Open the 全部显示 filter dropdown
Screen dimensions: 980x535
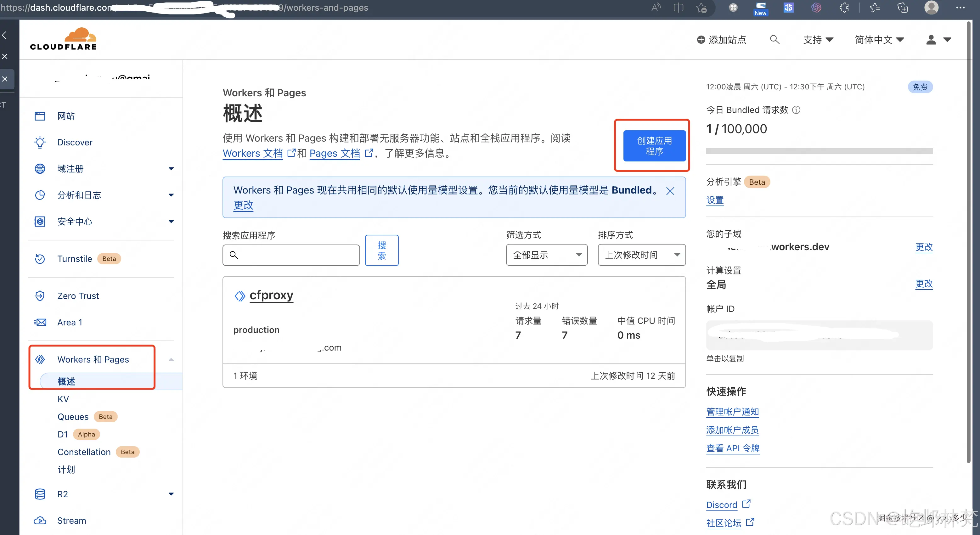pos(546,255)
